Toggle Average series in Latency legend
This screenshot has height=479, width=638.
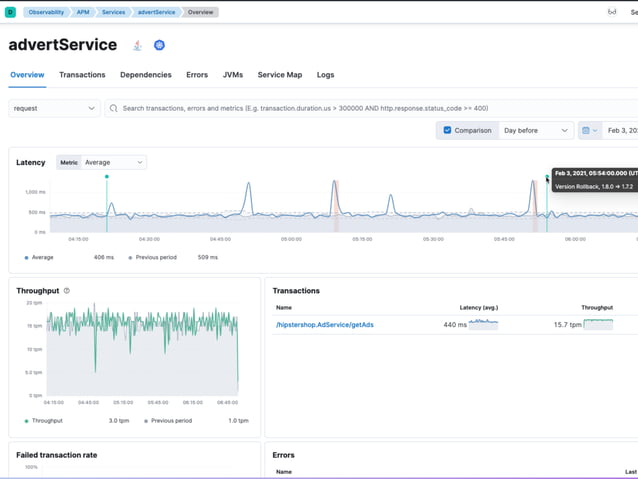(x=40, y=257)
